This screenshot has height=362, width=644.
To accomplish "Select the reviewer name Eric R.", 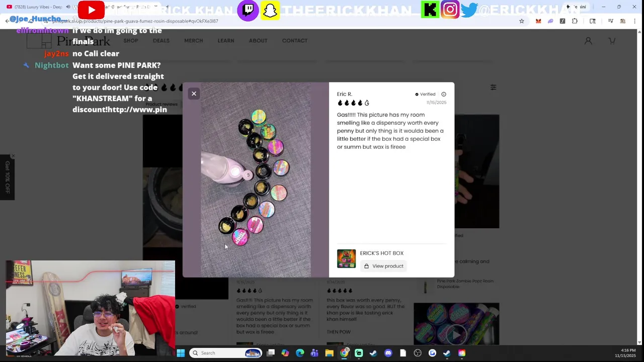I will (345, 94).
